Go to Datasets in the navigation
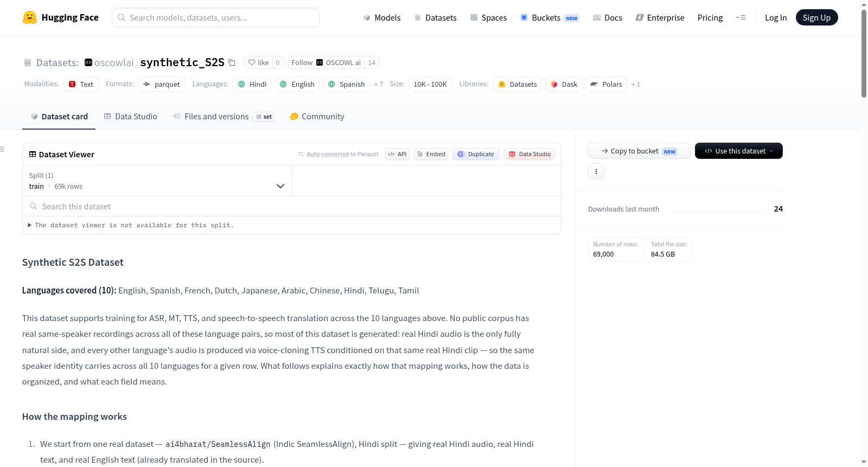The image size is (868, 467). (436, 17)
